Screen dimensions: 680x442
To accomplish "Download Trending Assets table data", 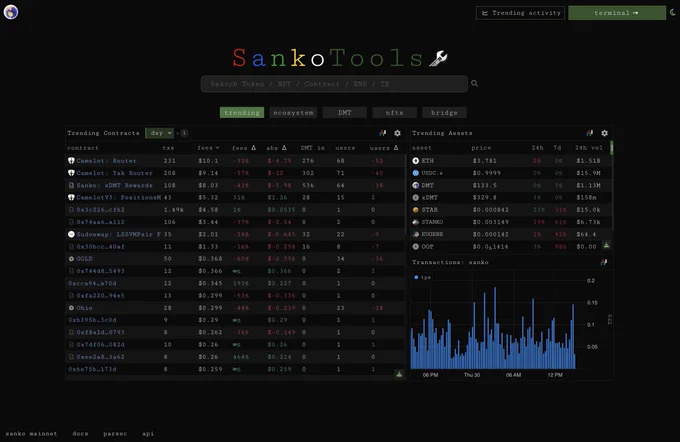I will click(x=606, y=245).
